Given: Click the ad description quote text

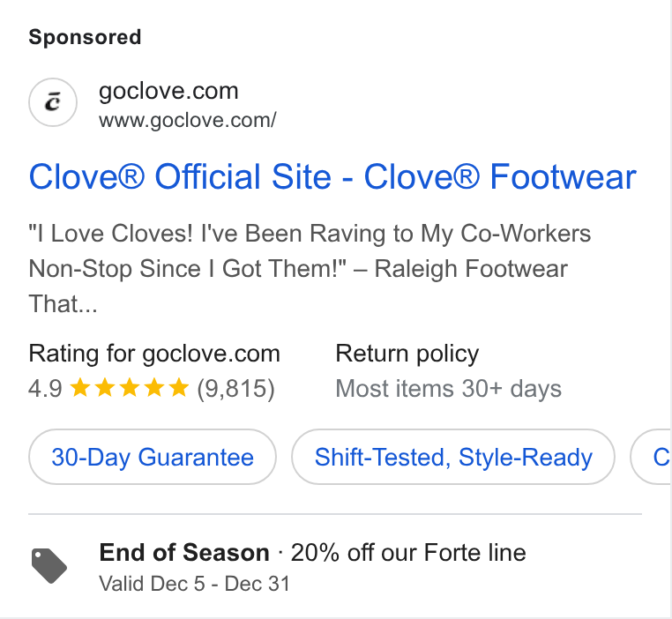Looking at the screenshot, I should pyautogui.click(x=310, y=269).
